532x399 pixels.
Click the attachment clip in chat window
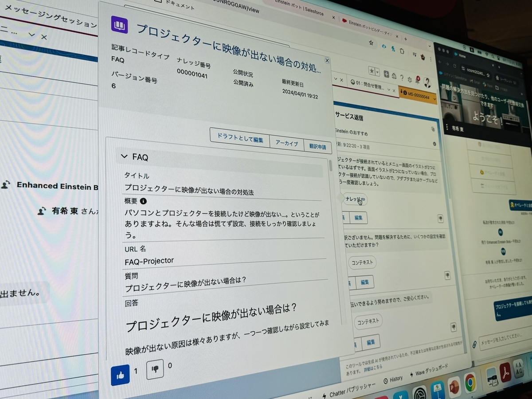[474, 344]
